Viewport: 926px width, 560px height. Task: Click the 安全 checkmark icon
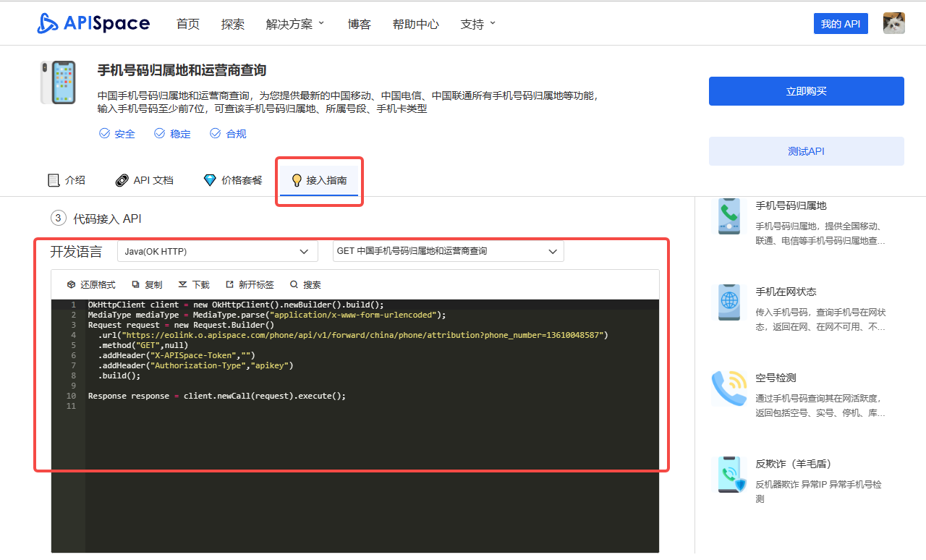pos(104,134)
